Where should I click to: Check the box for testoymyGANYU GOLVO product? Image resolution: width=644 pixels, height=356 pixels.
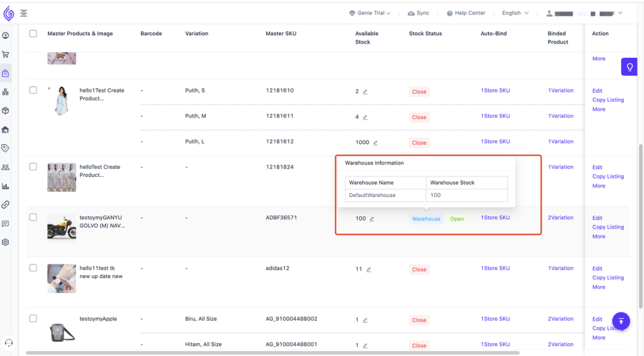click(x=33, y=217)
